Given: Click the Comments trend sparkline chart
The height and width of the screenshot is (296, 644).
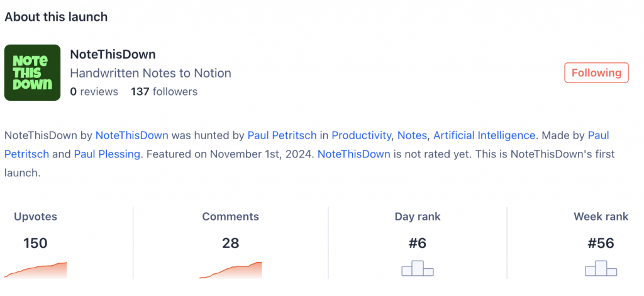Looking at the screenshot, I should tap(230, 271).
